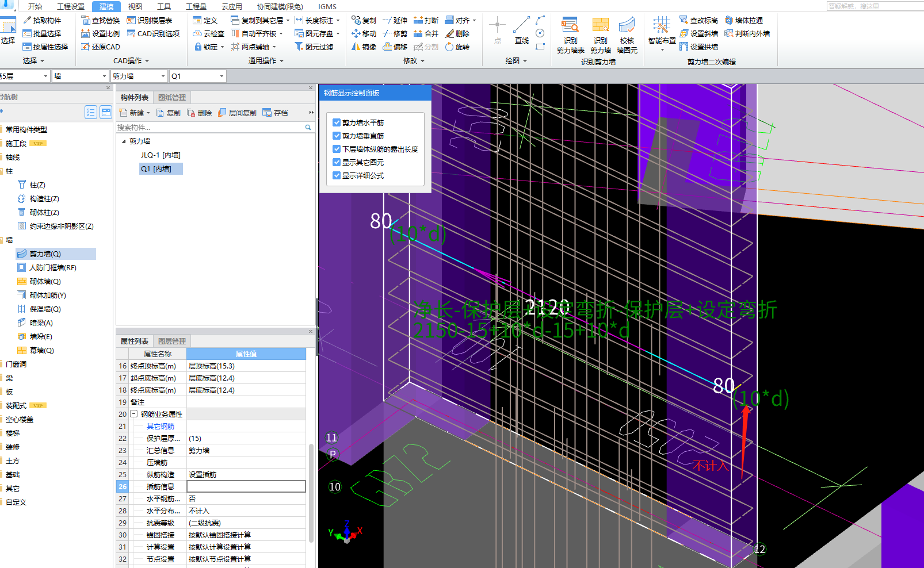Switch to the 工程量 ribbon tab
The image size is (924, 568).
click(196, 6)
